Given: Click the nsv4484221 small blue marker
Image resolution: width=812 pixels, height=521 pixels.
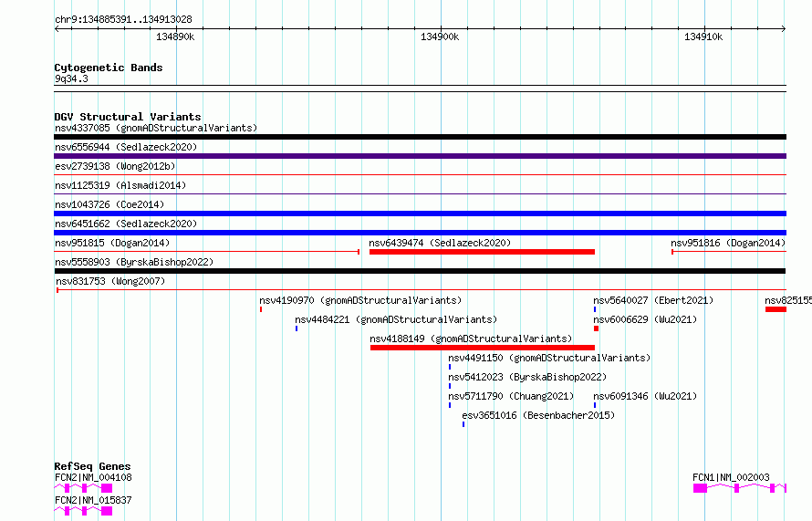Looking at the screenshot, I should coord(297,328).
